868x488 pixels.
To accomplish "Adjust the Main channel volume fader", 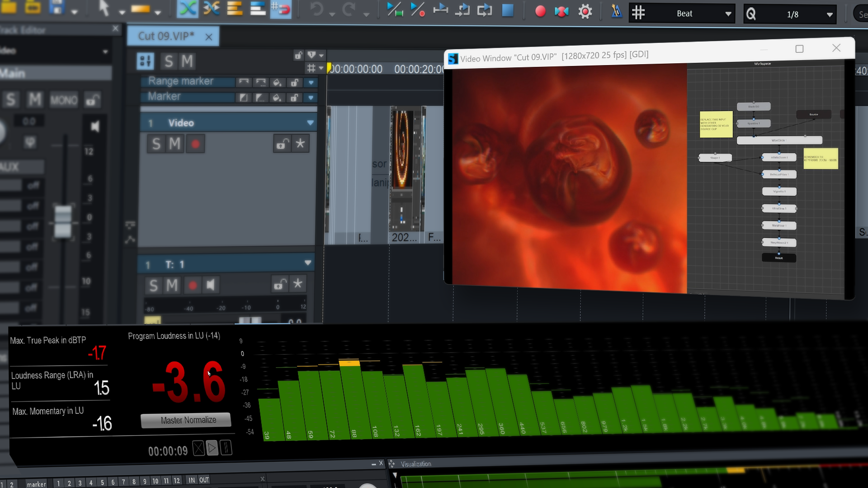I will (x=63, y=221).
